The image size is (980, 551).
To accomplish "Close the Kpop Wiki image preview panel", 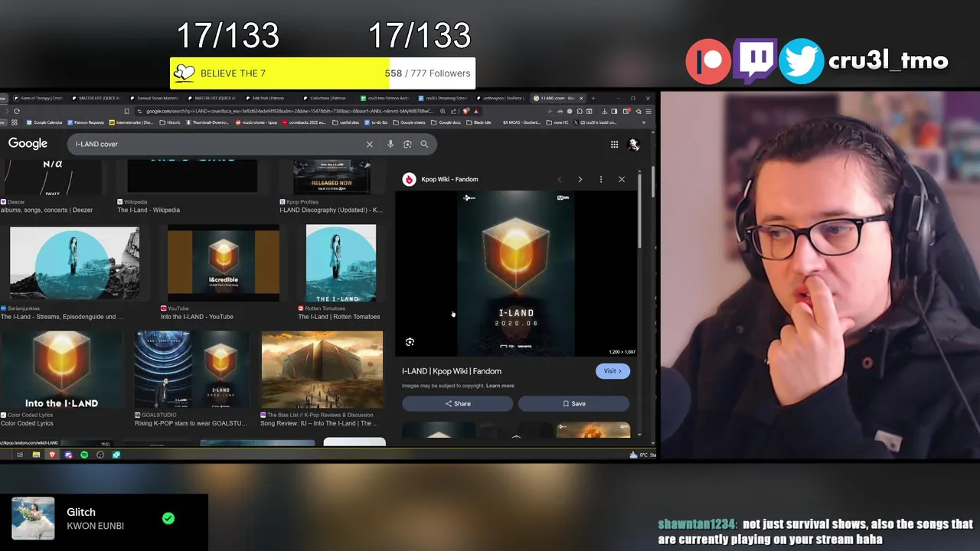I will coord(622,179).
